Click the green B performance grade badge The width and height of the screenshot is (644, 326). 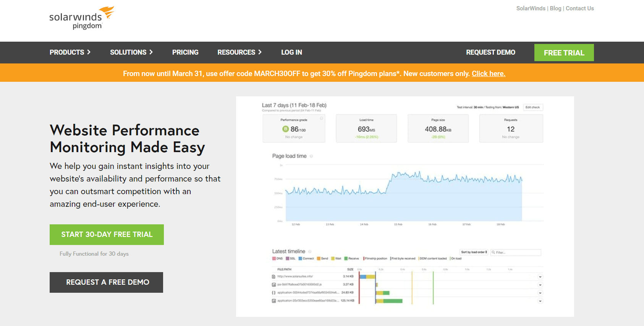(x=285, y=129)
